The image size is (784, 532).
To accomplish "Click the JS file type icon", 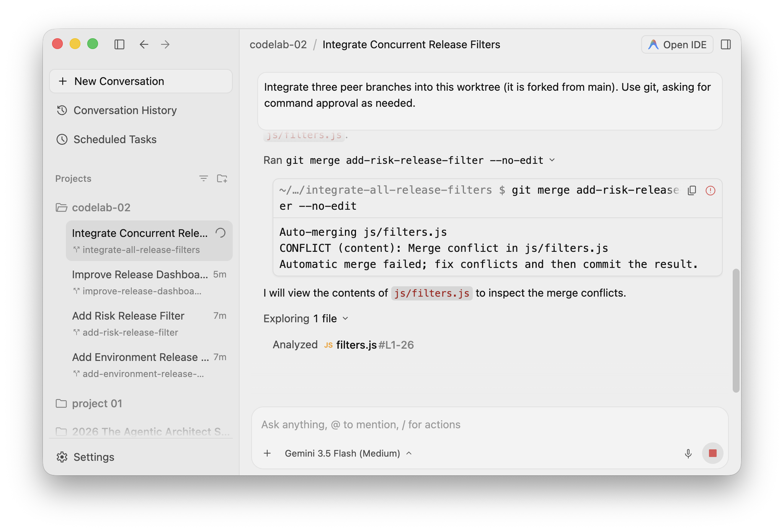I will (328, 345).
